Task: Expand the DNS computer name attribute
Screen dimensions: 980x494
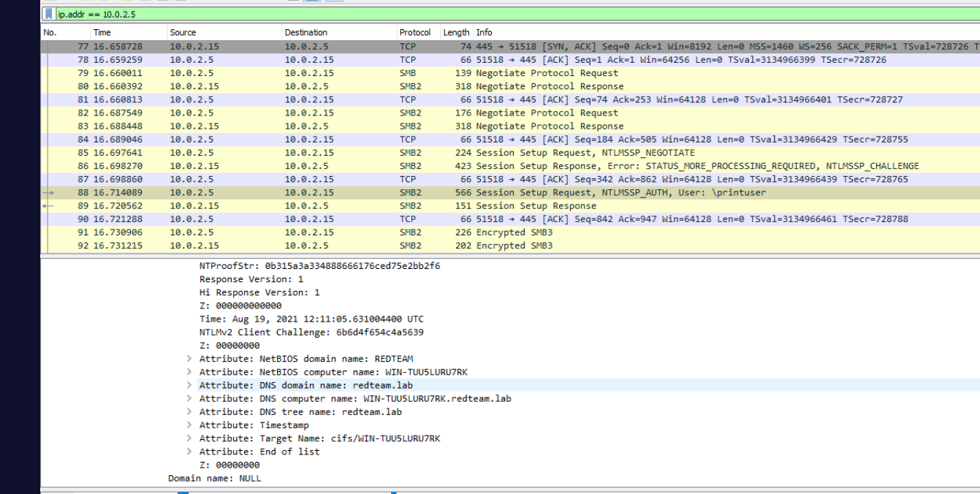Action: tap(189, 398)
